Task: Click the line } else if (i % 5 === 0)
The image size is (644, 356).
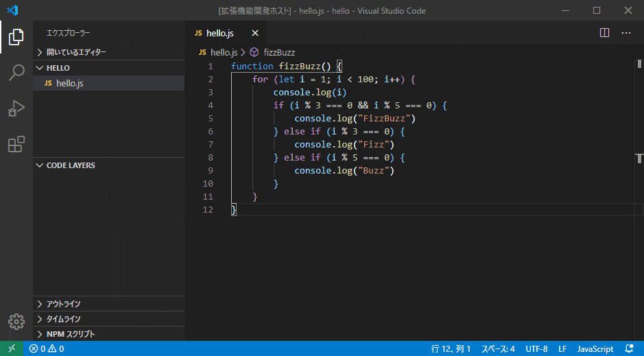Action: [x=339, y=158]
